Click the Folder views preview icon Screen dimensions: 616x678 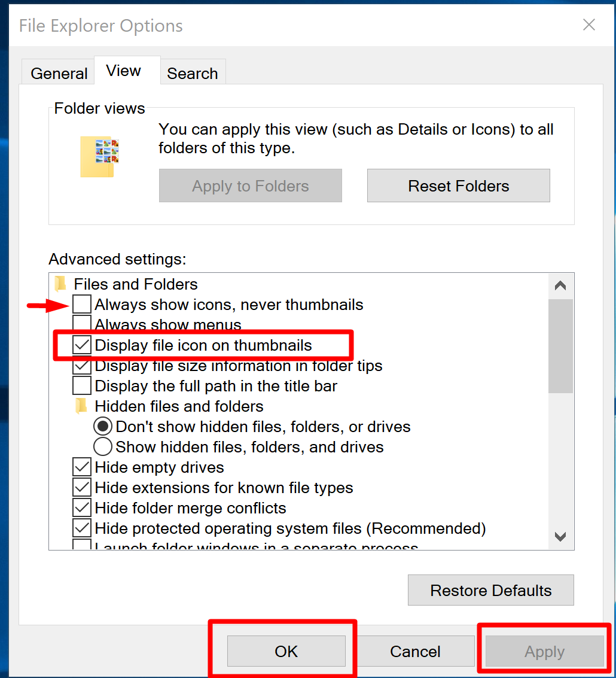click(x=99, y=156)
